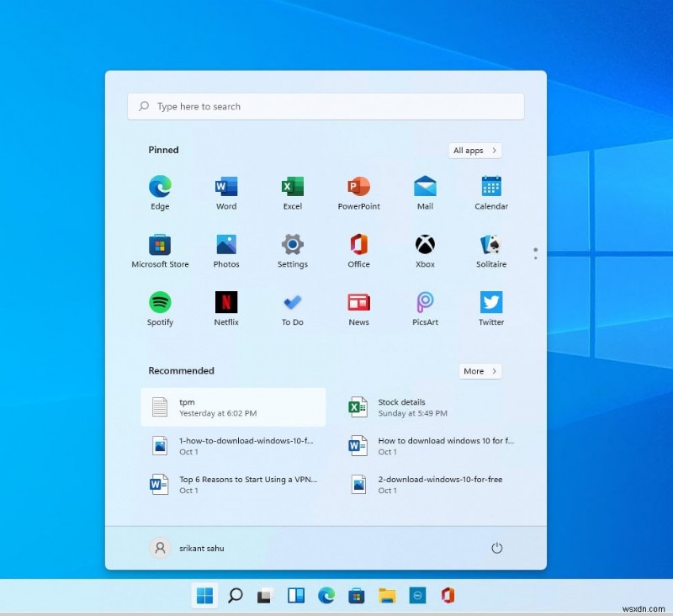Open the recent tpm document
The image size is (673, 616).
pos(233,406)
